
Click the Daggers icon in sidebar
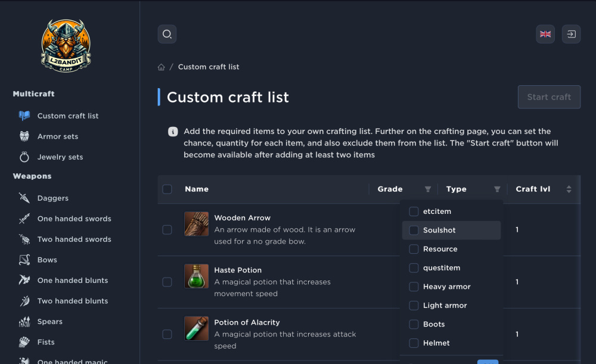(x=24, y=198)
